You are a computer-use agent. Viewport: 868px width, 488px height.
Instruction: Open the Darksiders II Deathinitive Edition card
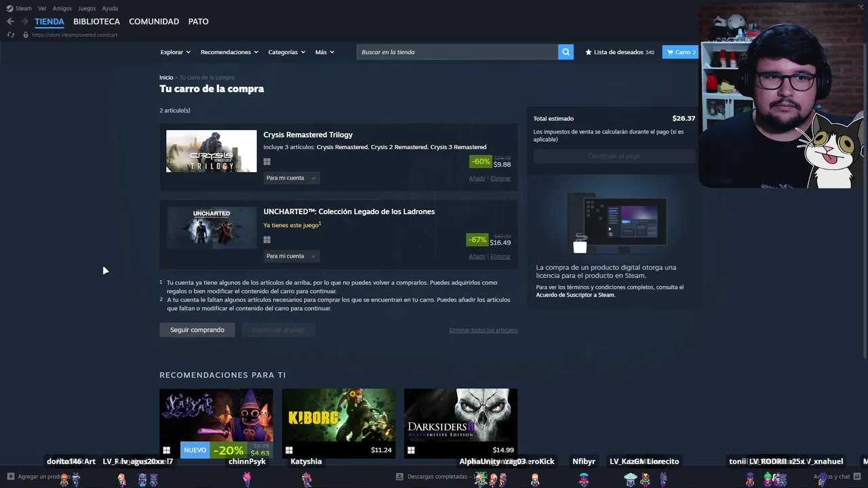point(460,424)
